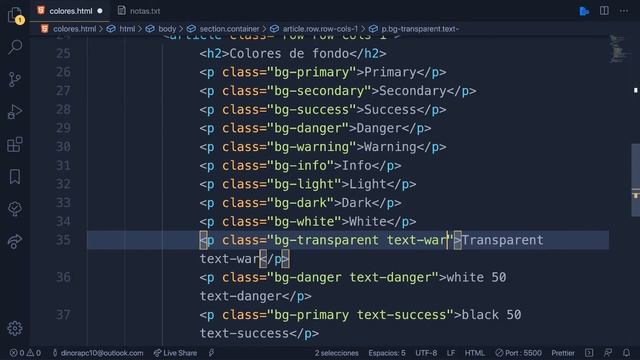
Task: Click the html breadcrumb
Action: coord(127,29)
